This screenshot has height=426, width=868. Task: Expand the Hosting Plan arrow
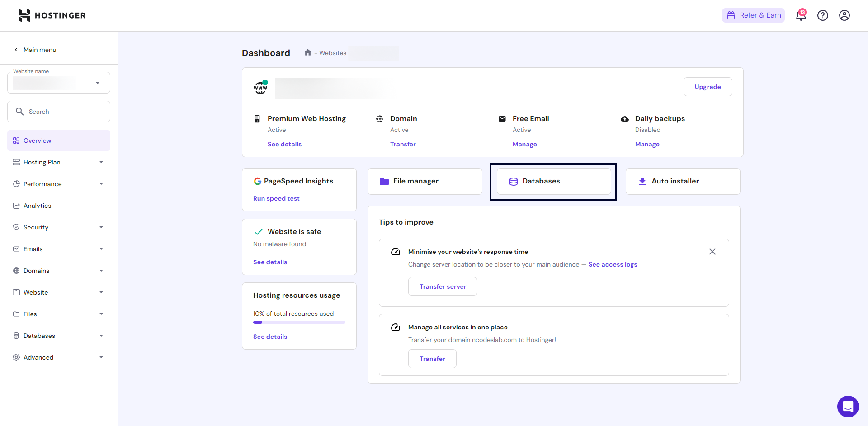(101, 162)
